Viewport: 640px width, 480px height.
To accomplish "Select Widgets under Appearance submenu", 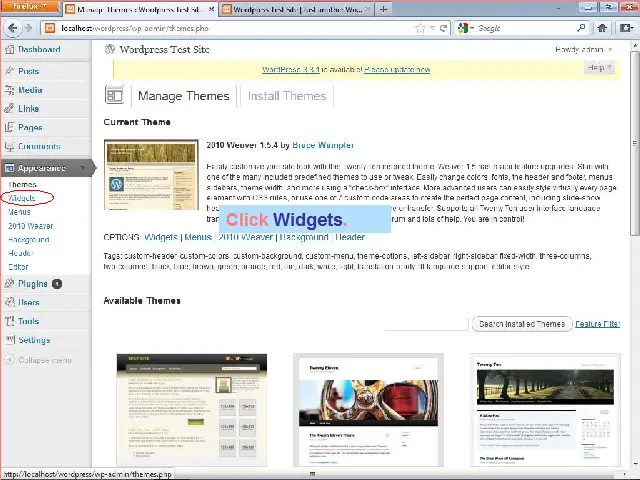I will pos(22,198).
